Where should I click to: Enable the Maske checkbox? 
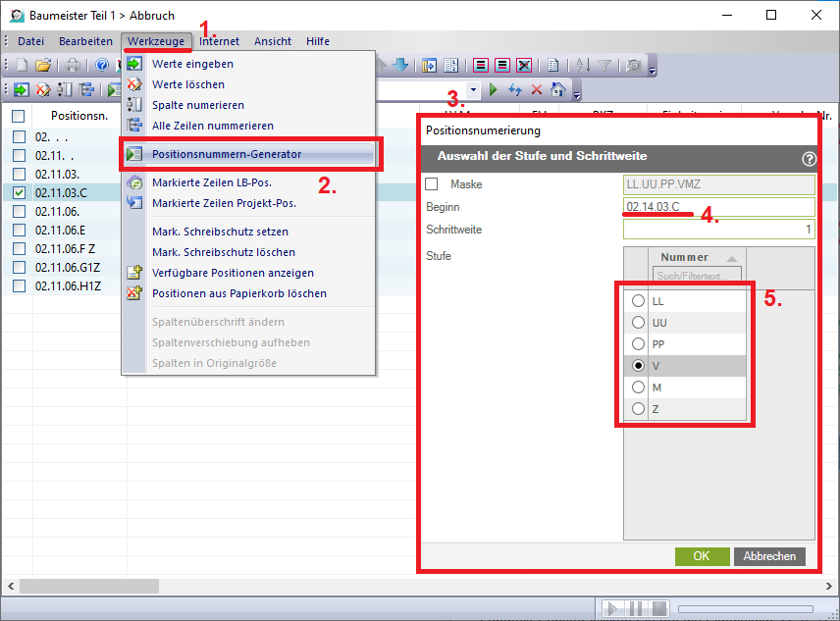[x=432, y=184]
